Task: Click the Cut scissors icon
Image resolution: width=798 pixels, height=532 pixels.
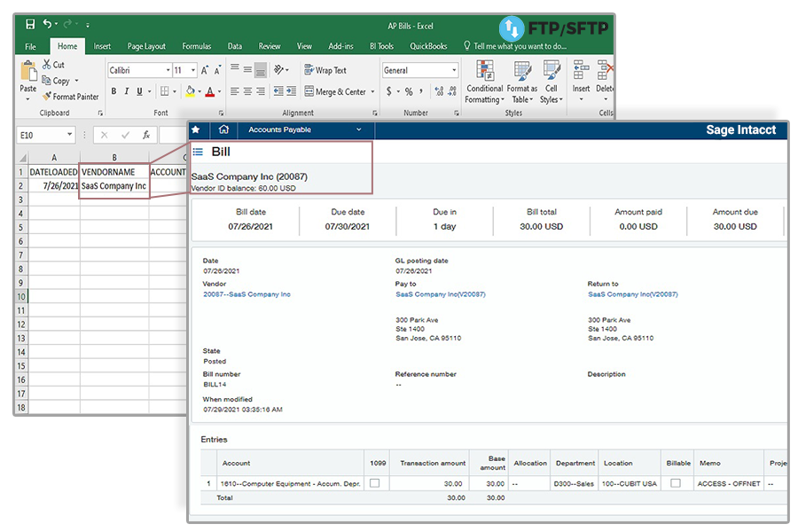Action: 45,65
